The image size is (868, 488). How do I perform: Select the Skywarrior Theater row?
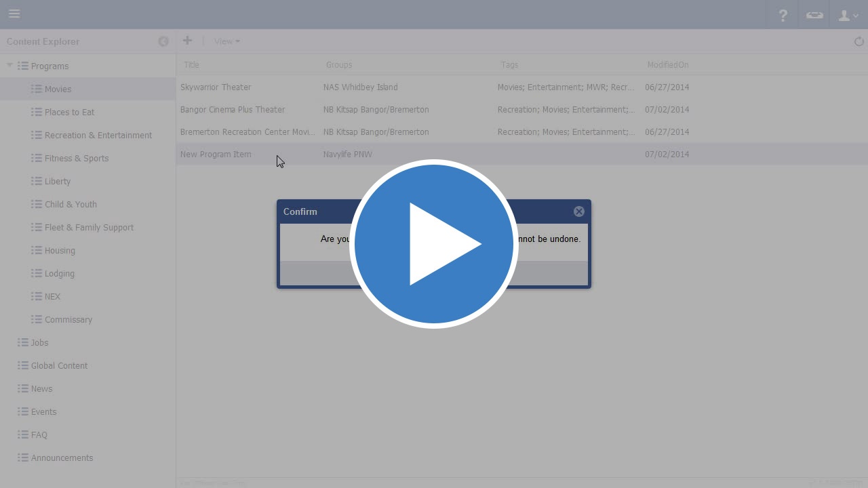(216, 87)
